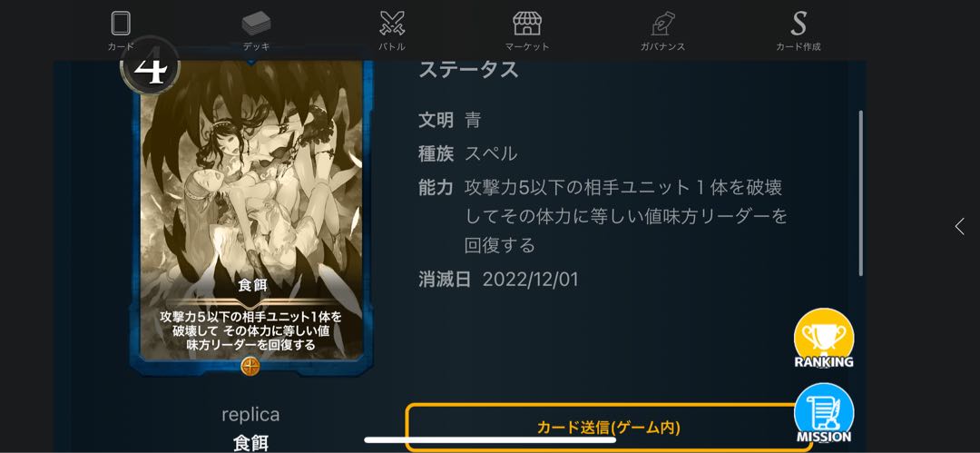Click the 能力 ability description text
This screenshot has width=980, height=453.
point(625,216)
